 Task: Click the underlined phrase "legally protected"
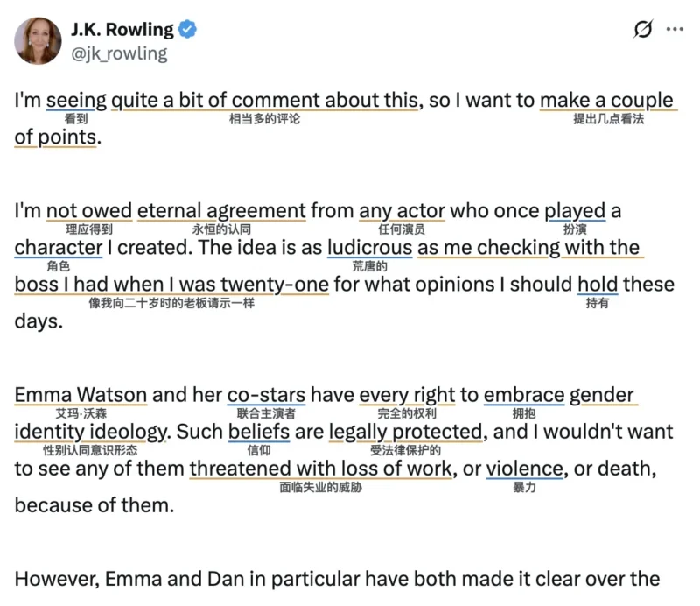(x=405, y=431)
